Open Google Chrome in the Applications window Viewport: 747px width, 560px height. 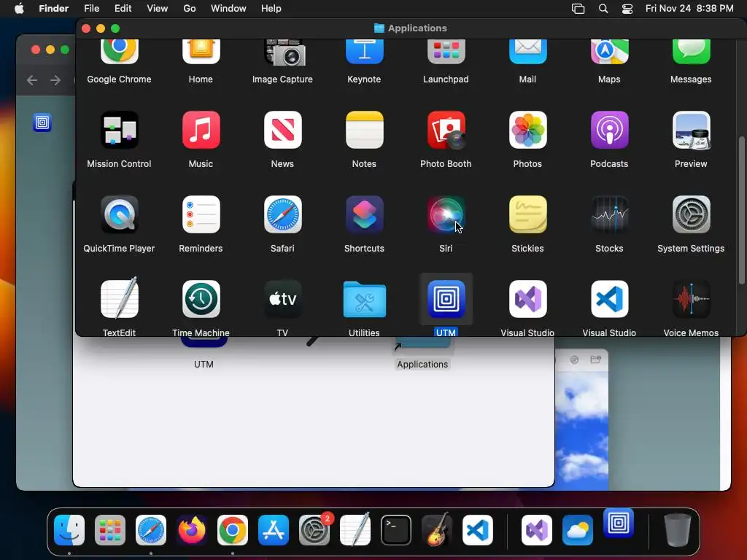[119, 52]
